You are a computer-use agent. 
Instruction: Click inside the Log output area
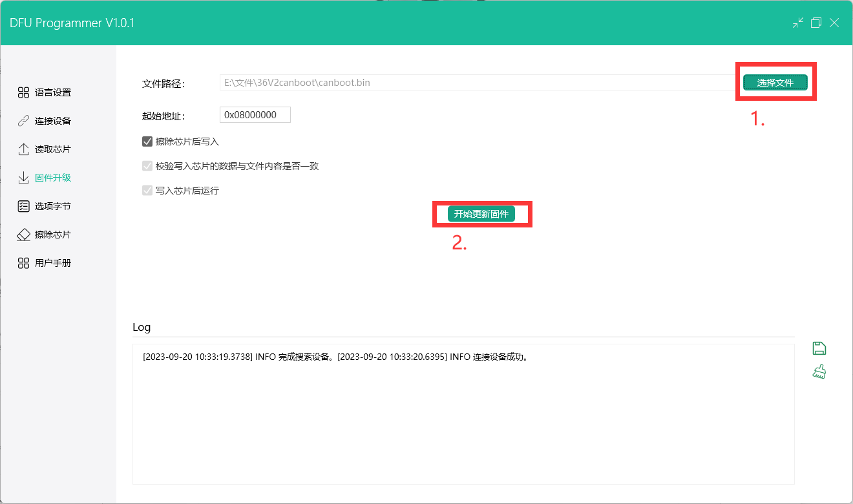tap(463, 420)
